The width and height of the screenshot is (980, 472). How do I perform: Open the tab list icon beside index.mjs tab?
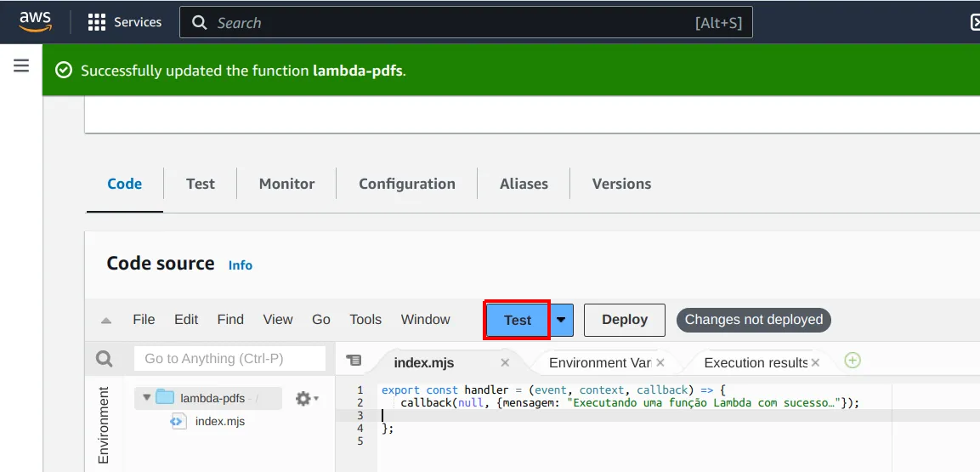point(353,360)
